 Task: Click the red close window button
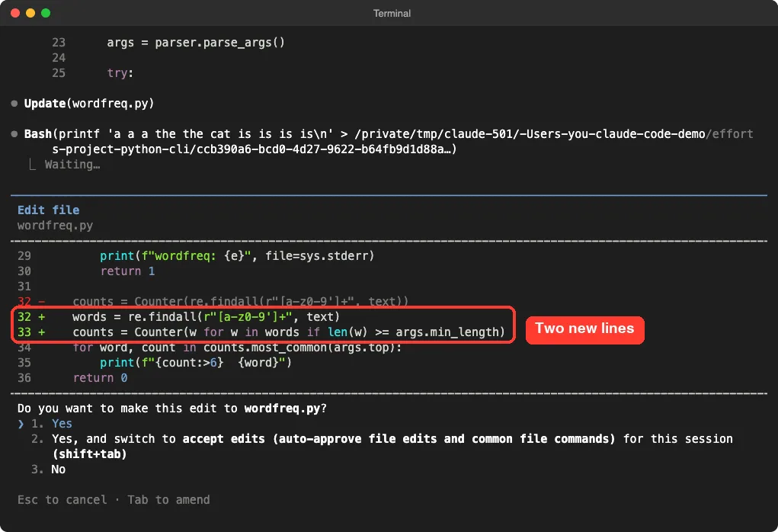point(15,13)
